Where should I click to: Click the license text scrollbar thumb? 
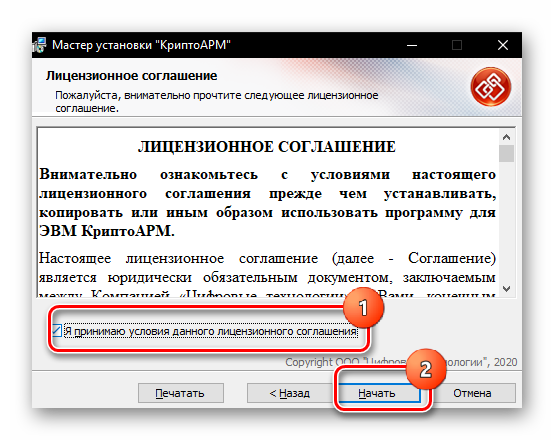(x=506, y=153)
